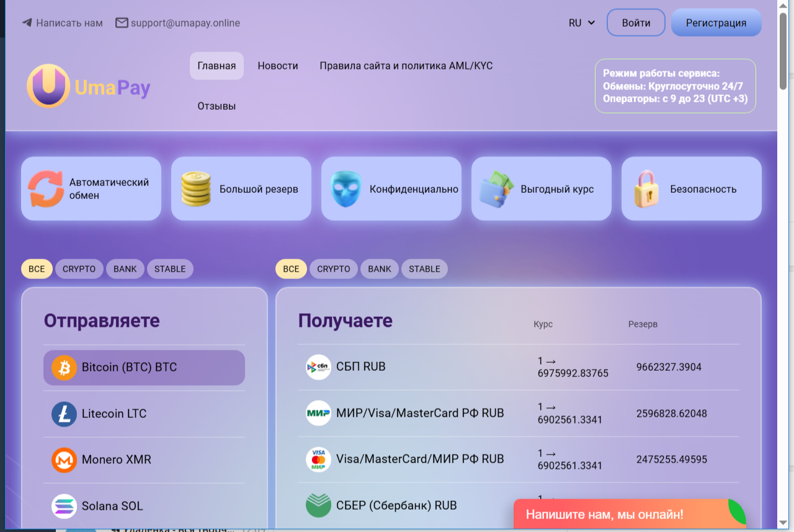Screen dimensions: 794x532
Task: Open the Новости menu item
Action: coord(278,66)
